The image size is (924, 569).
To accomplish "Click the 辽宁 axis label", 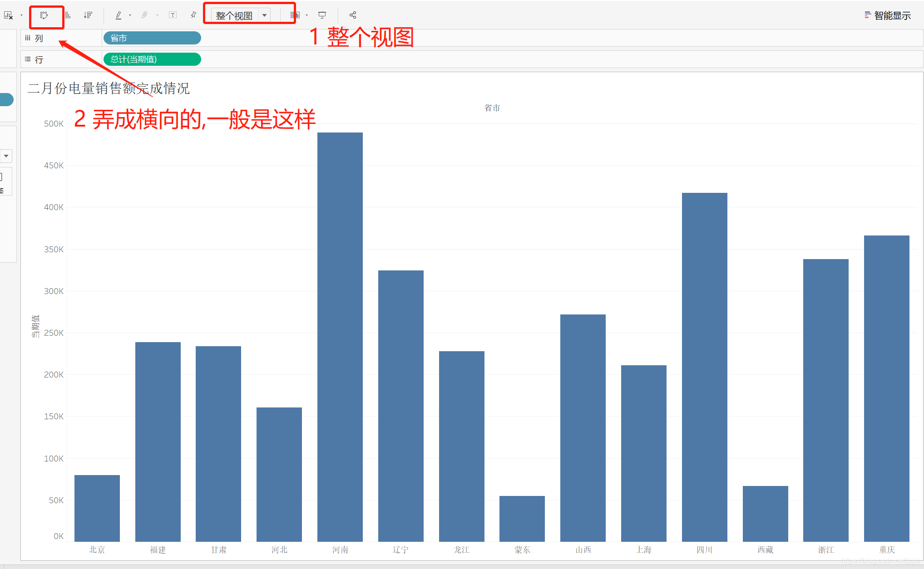I will click(x=401, y=550).
